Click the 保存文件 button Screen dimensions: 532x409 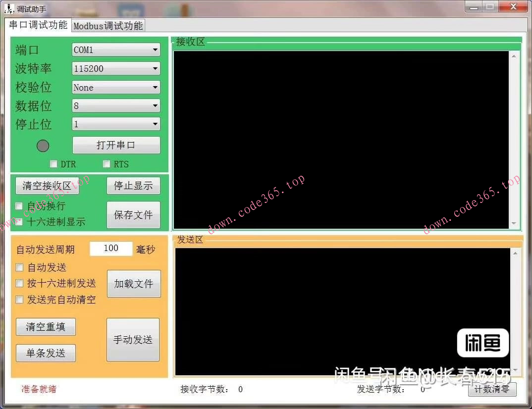tap(133, 215)
